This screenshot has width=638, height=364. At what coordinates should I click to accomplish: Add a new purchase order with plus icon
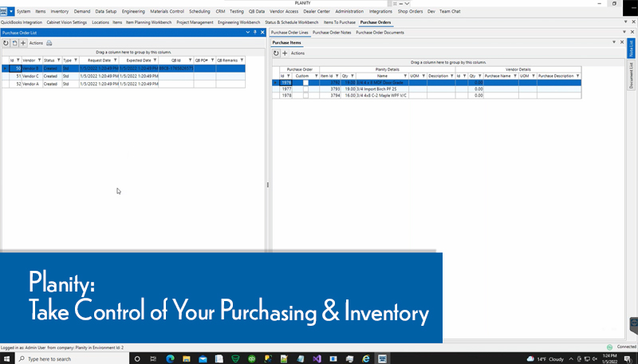pos(23,43)
